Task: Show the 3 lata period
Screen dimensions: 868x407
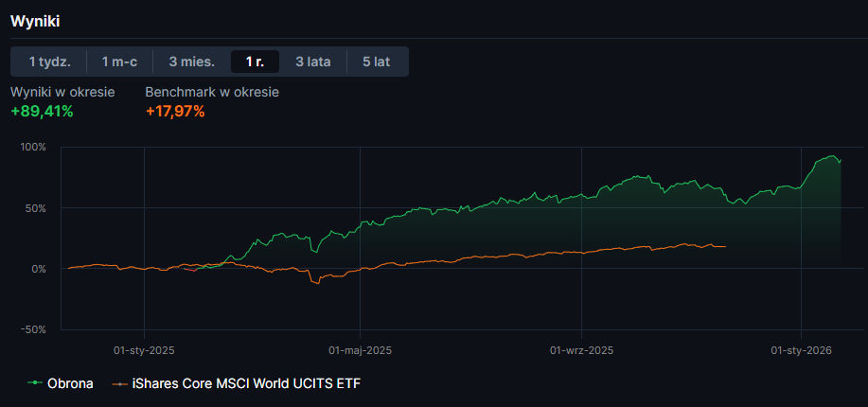Action: (313, 62)
